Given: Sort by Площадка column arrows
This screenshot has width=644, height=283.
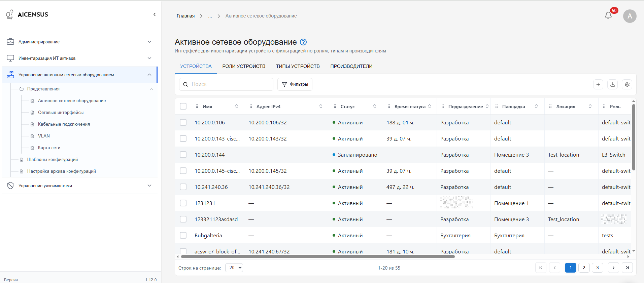Looking at the screenshot, I should click(536, 106).
